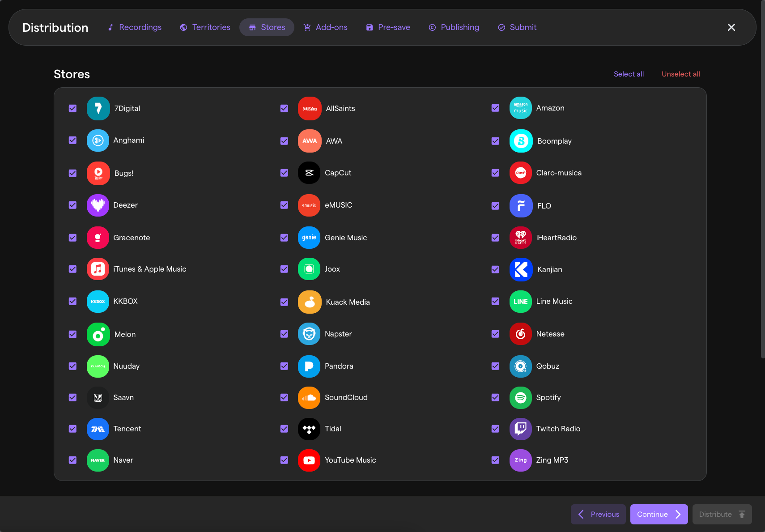Image resolution: width=765 pixels, height=532 pixels.
Task: Go back with the Previous button
Action: (598, 515)
